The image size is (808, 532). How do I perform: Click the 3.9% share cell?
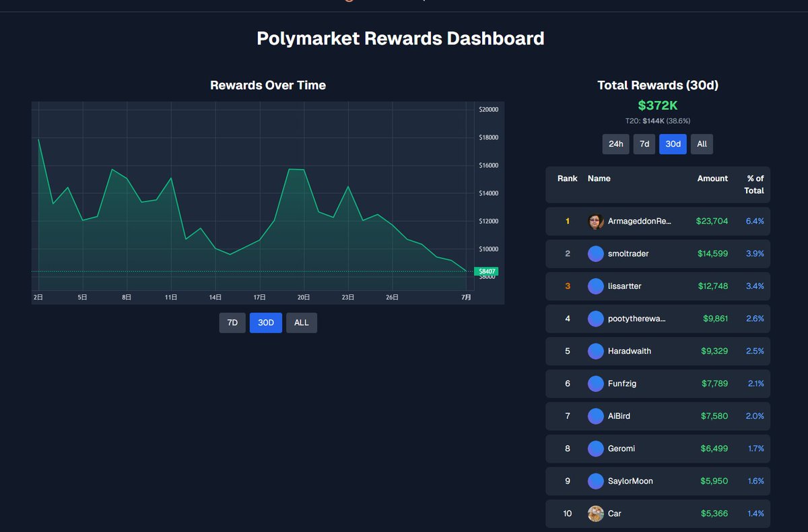click(755, 254)
